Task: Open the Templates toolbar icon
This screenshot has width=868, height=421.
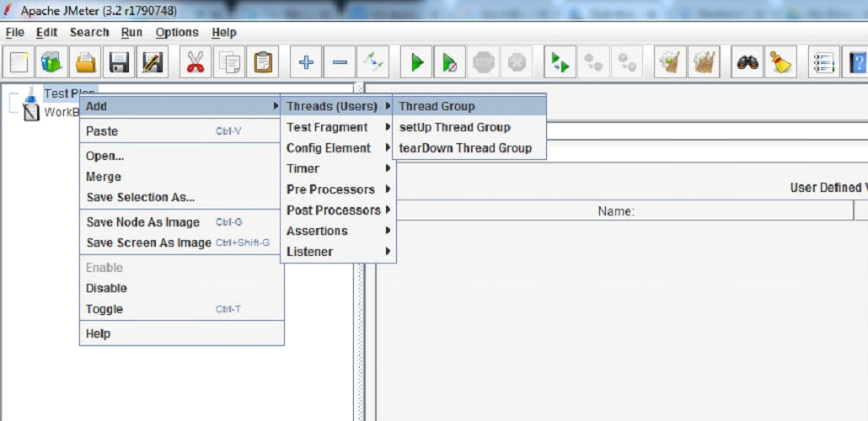Action: (x=52, y=62)
